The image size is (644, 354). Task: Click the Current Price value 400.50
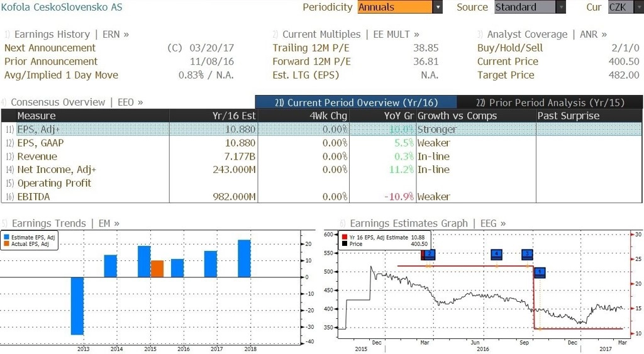pos(624,62)
